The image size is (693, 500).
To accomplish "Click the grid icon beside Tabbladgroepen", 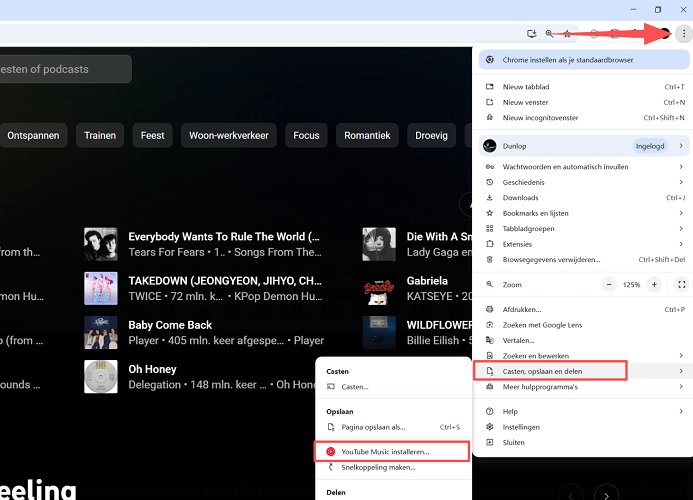I will coord(490,229).
